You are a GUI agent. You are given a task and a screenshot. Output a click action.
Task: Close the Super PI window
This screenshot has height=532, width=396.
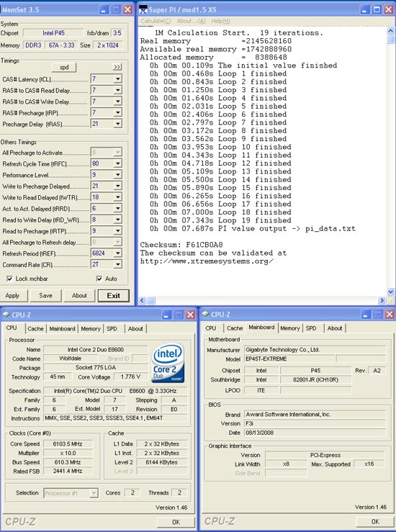[x=389, y=9]
